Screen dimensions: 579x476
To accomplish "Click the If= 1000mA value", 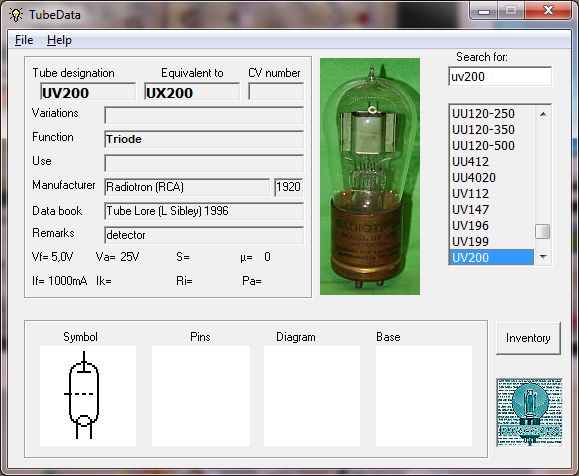I will click(x=59, y=281).
